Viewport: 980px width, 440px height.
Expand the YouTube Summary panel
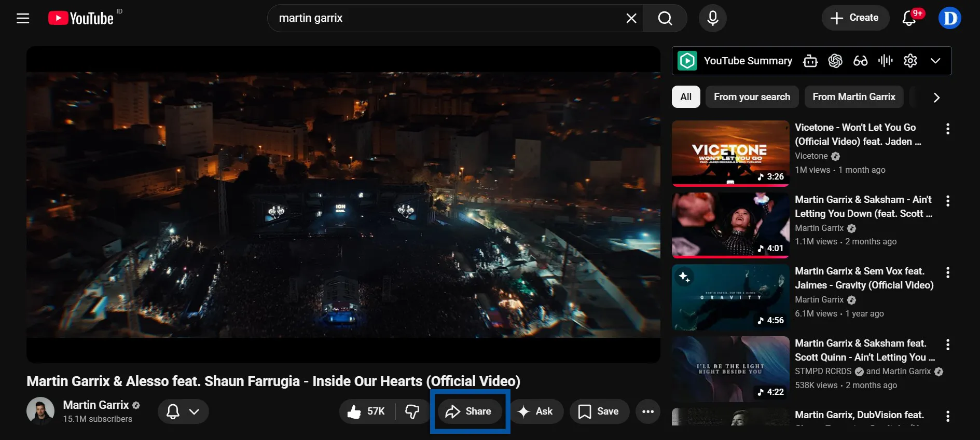pos(935,61)
